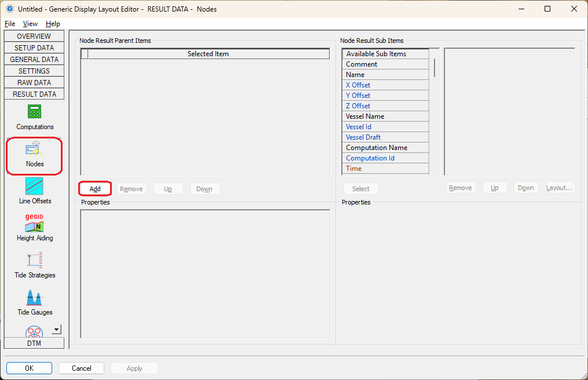Click the Layout... button
The height and width of the screenshot is (380, 588).
coord(560,188)
